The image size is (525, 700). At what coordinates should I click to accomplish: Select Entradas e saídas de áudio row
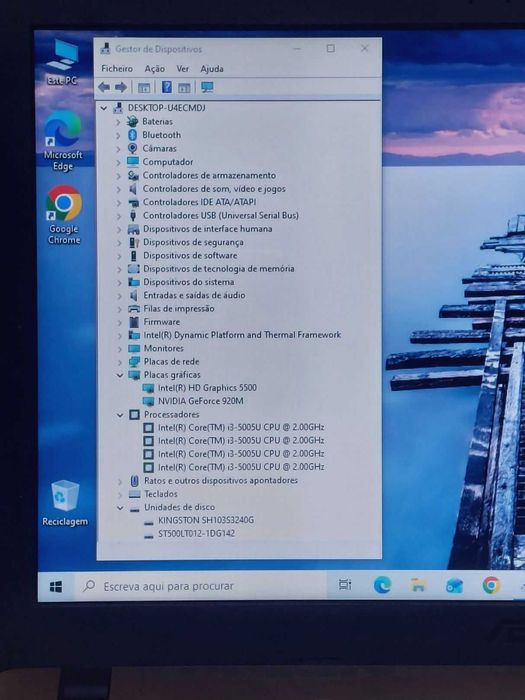pos(194,295)
